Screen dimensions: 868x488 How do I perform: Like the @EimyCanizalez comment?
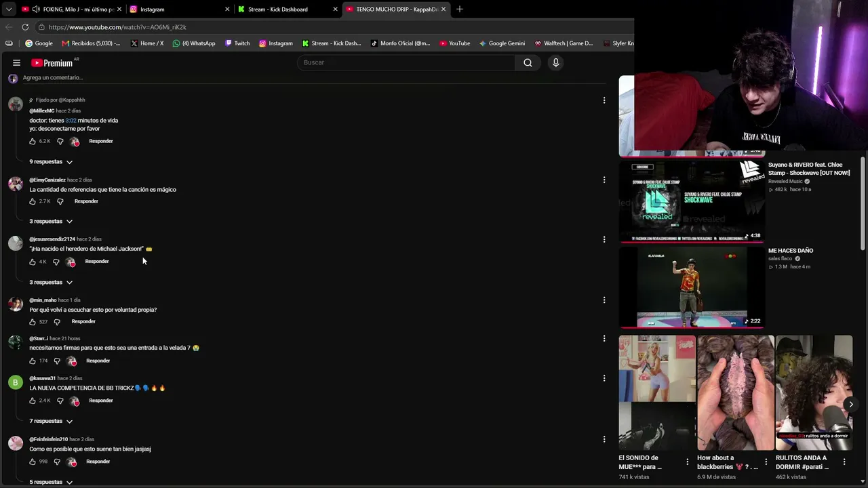[x=33, y=201]
